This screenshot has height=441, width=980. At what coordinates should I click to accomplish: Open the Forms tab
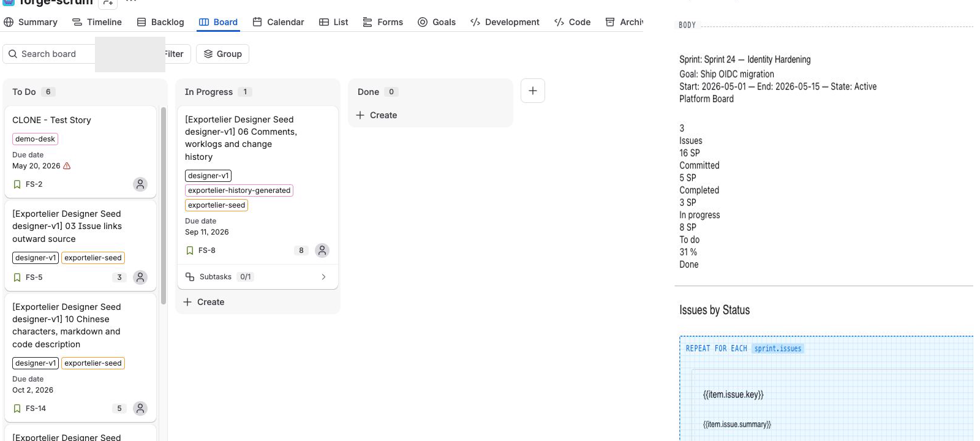tap(383, 22)
